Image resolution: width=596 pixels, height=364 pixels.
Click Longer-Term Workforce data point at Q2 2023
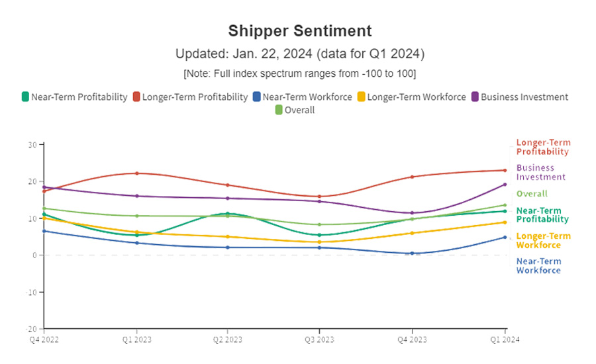pyautogui.click(x=228, y=237)
